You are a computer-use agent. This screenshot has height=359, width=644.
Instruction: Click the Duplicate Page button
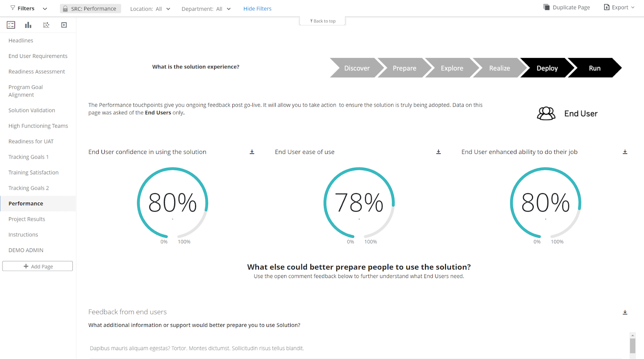[x=566, y=7]
